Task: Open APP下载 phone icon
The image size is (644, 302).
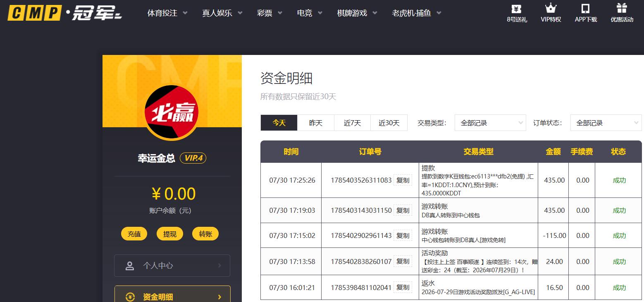Action: coord(585,8)
